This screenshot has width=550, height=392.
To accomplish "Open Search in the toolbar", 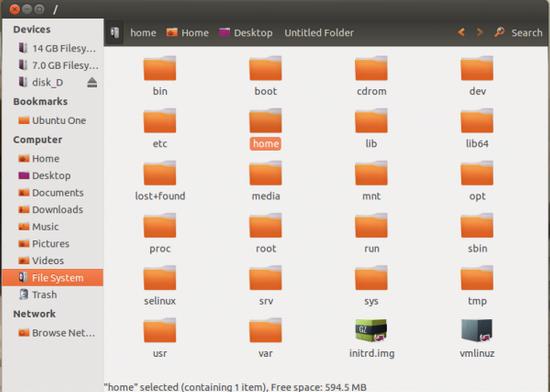I will click(x=518, y=33).
